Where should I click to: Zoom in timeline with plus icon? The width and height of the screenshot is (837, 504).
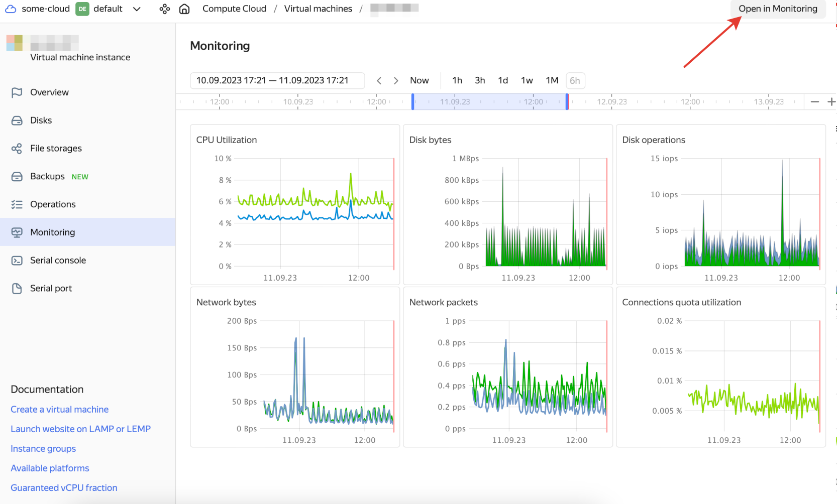coord(831,102)
